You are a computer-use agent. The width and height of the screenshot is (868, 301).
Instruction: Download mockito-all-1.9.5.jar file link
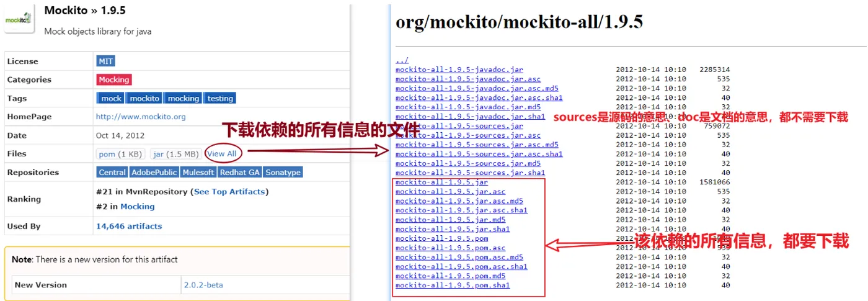pos(441,182)
